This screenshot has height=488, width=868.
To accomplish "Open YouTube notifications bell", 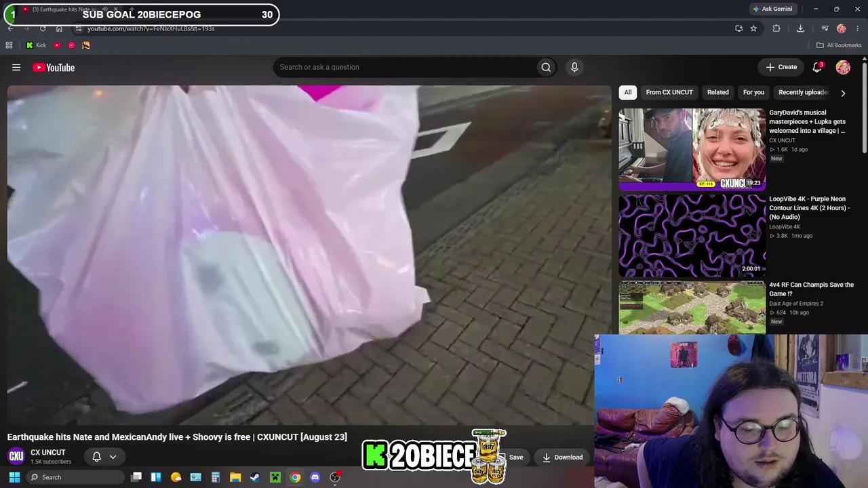I will pos(817,67).
